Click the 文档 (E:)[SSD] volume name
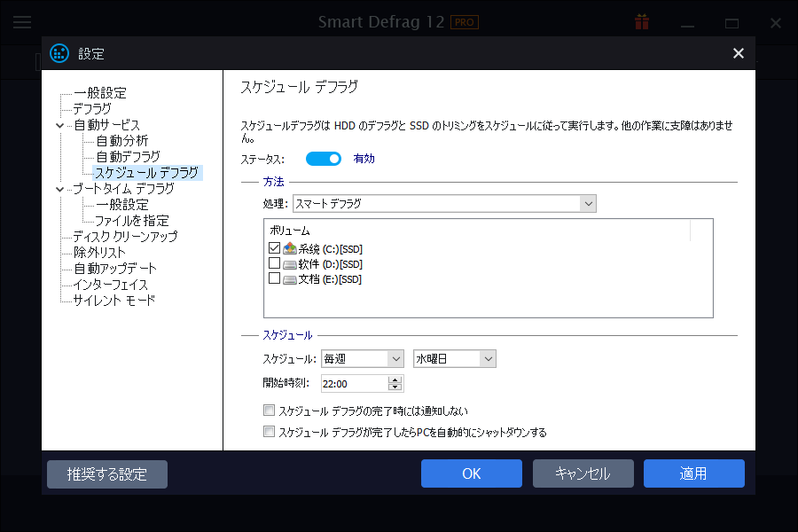798x532 pixels. (x=330, y=279)
